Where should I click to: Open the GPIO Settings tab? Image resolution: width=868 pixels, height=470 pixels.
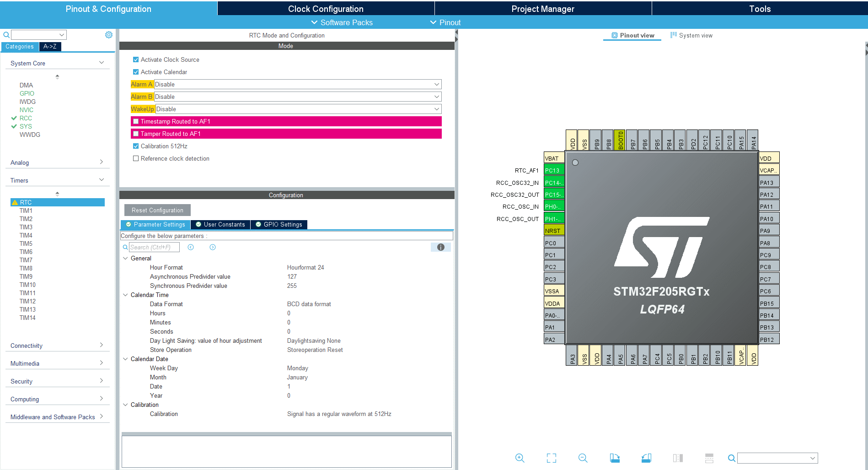[x=279, y=224]
